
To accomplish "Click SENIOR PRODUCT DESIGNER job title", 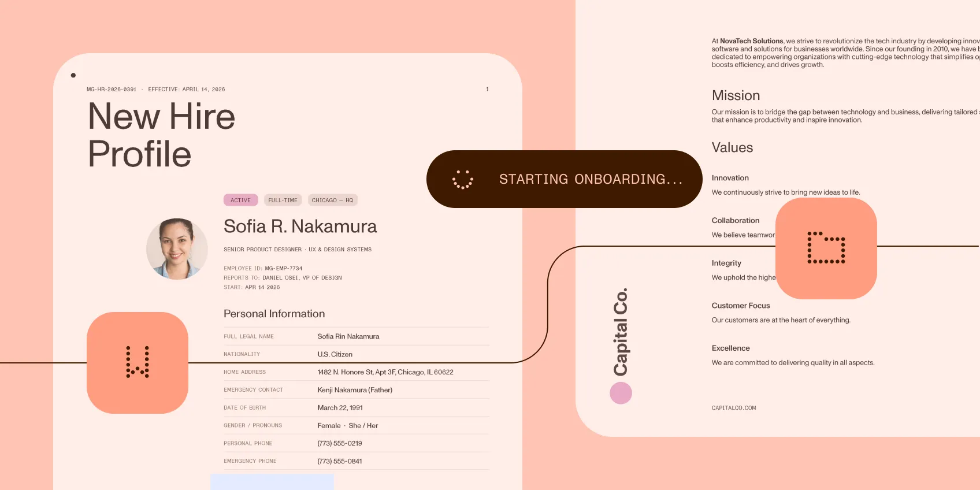I will pyautogui.click(x=263, y=250).
